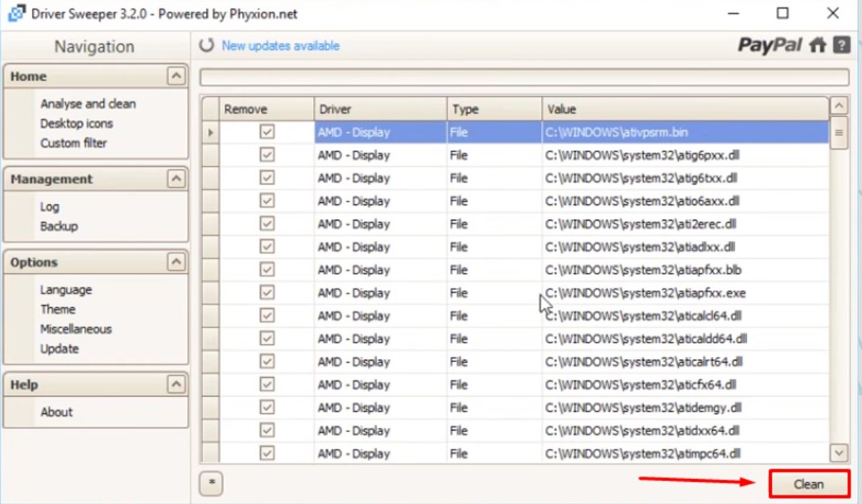Collapse the Help navigation section
Screen dimensions: 862x504
coord(176,385)
